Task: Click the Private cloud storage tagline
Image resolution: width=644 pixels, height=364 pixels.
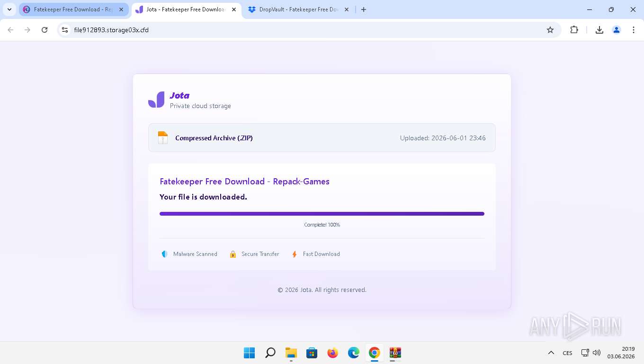Action: point(200,106)
